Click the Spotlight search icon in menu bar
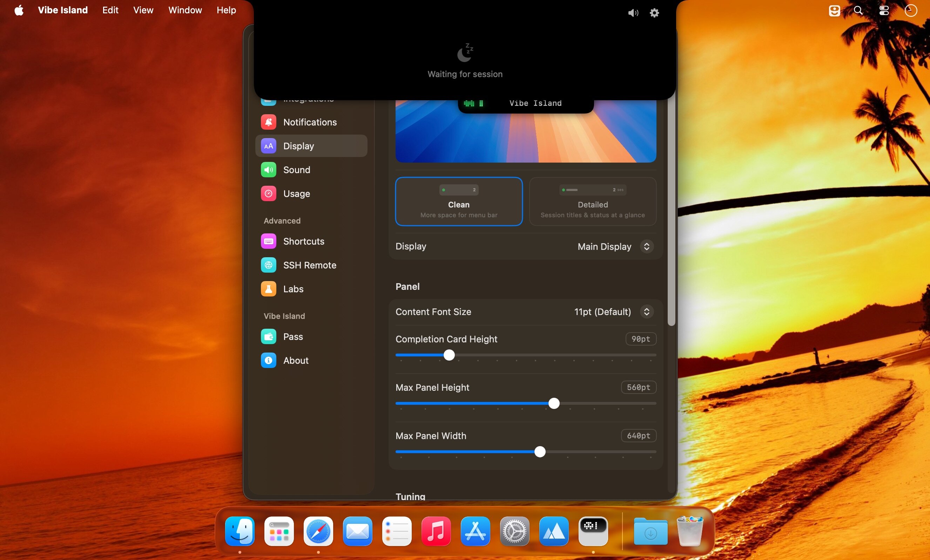The width and height of the screenshot is (930, 560). pos(858,10)
